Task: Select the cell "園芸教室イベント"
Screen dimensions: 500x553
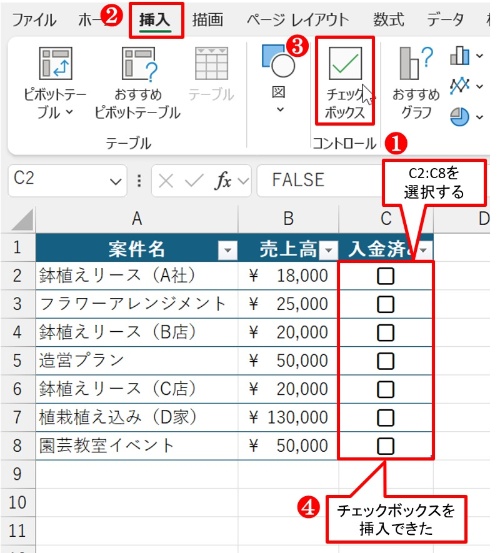Action: click(137, 446)
